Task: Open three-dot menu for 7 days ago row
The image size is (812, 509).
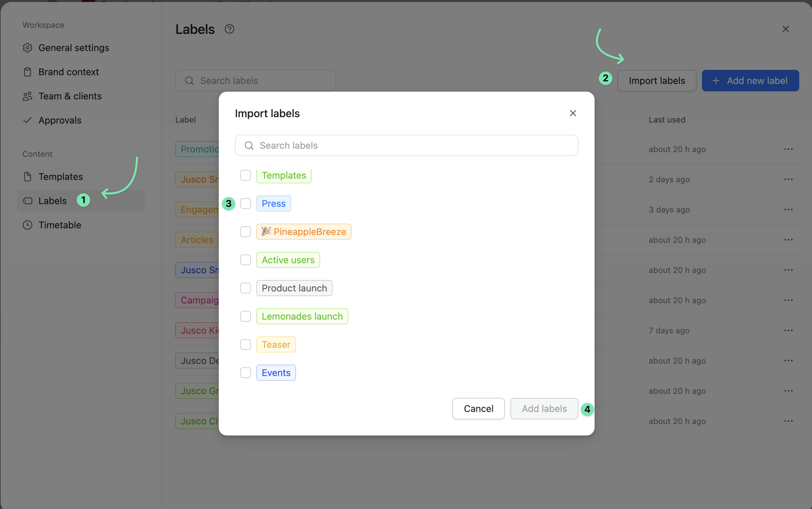Action: click(789, 330)
